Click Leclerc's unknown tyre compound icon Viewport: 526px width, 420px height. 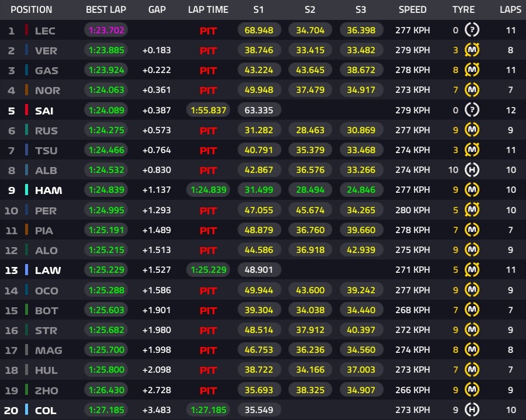point(472,30)
